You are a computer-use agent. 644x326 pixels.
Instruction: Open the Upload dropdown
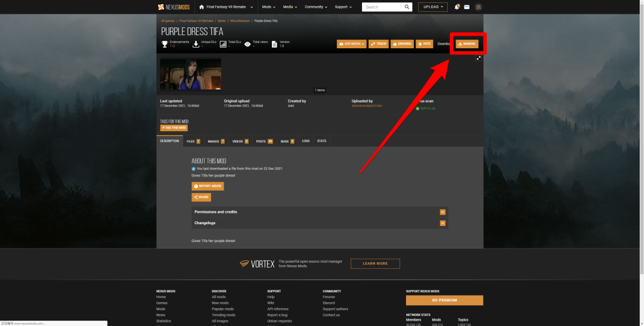432,7
